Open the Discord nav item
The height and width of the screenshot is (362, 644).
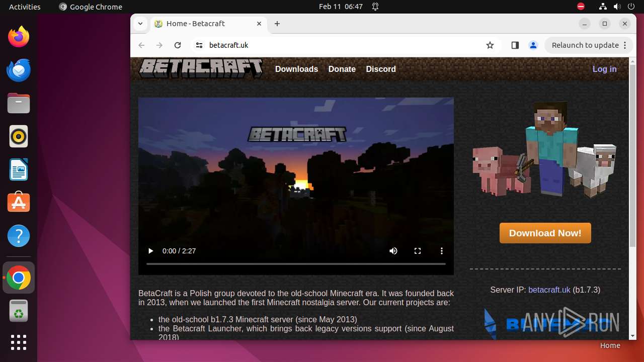(x=381, y=69)
